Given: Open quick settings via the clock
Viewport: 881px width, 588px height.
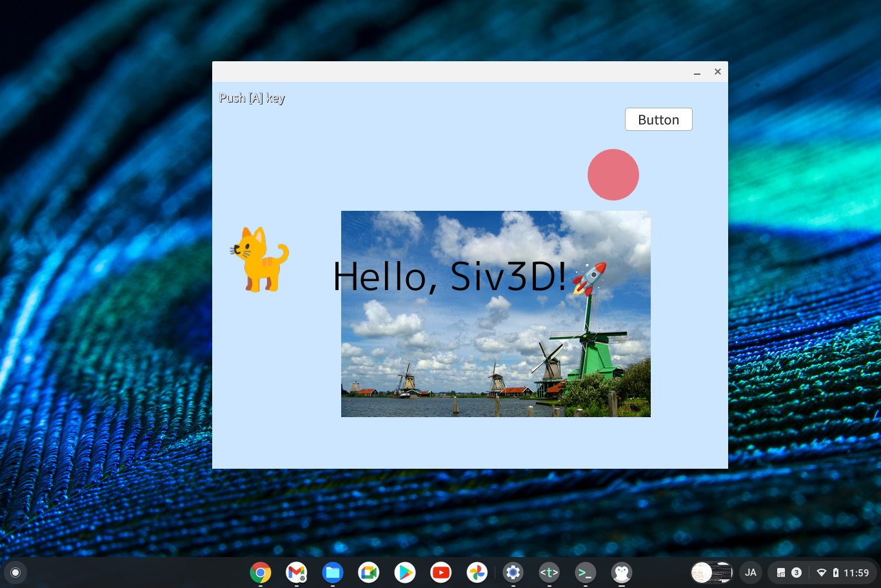Looking at the screenshot, I should [856, 573].
